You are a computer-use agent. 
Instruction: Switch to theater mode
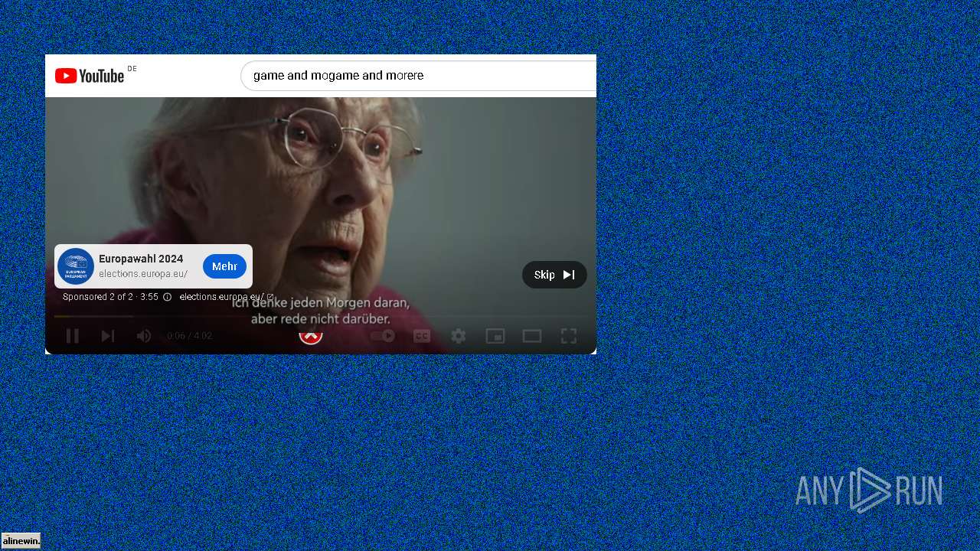532,336
